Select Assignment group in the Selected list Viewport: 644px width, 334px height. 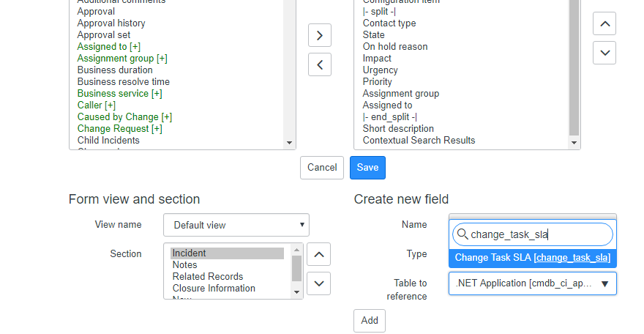click(401, 94)
